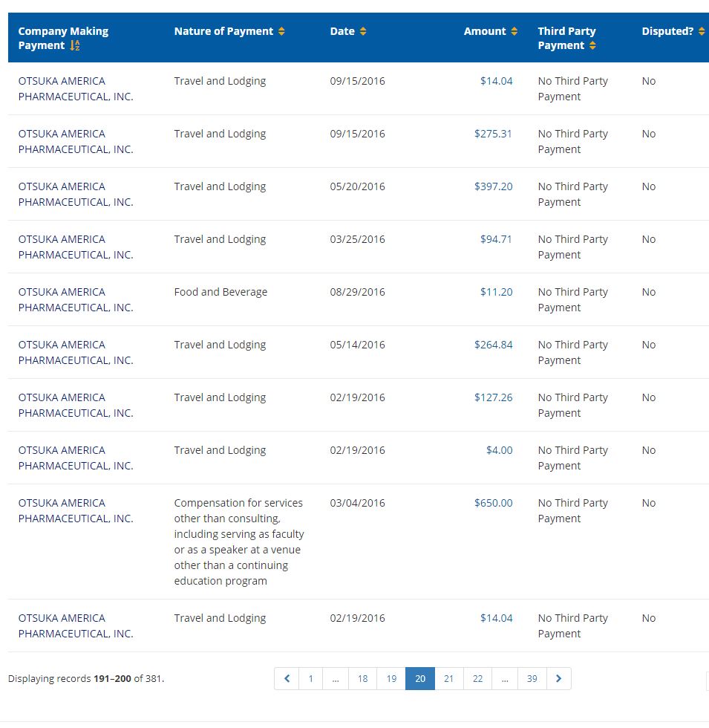Sort table by Date arrows
The image size is (709, 728).
tap(363, 31)
